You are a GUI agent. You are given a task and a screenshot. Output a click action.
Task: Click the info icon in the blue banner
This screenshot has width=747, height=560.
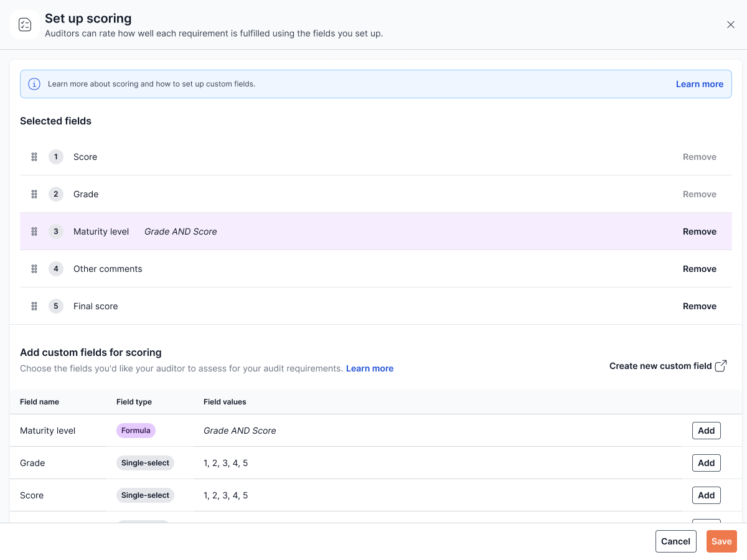pos(35,84)
